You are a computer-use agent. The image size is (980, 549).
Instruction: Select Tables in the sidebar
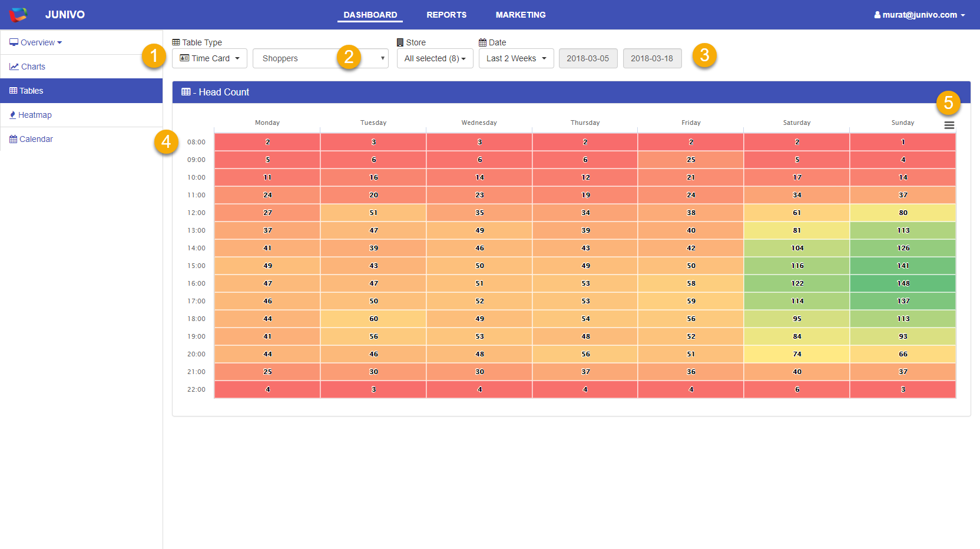pyautogui.click(x=32, y=91)
